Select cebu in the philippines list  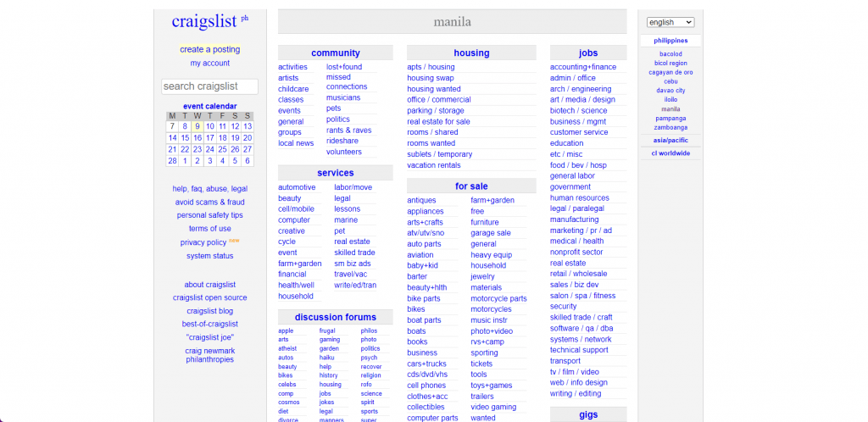[x=670, y=81]
